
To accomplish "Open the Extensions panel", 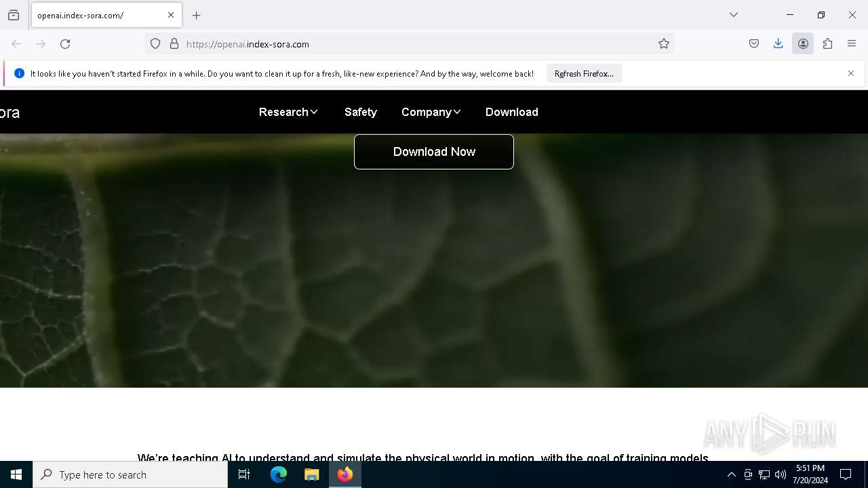I will coord(827,44).
